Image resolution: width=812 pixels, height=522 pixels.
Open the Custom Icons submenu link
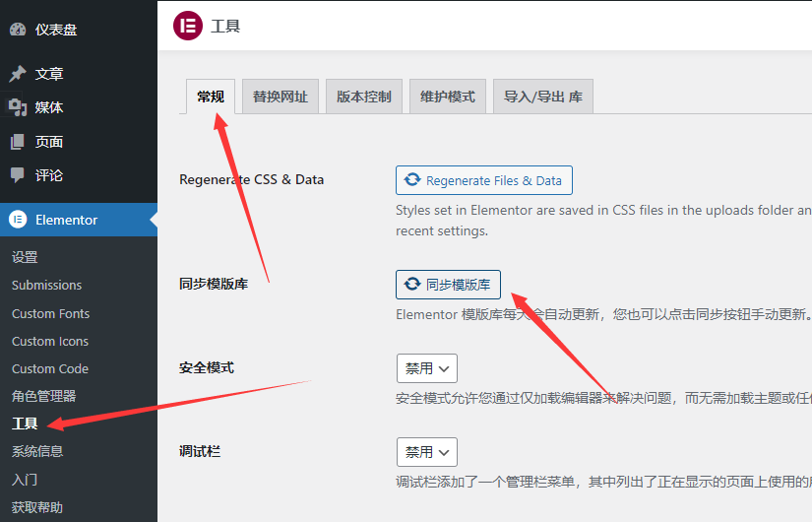50,341
